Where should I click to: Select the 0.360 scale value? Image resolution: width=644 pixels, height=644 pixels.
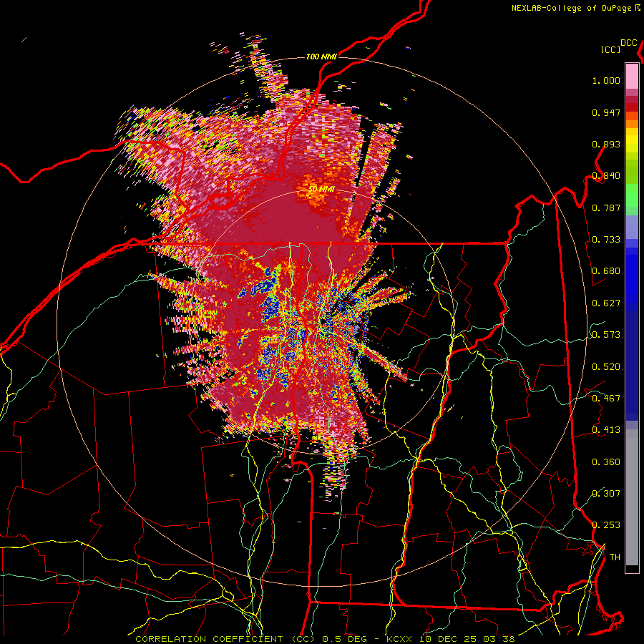pyautogui.click(x=606, y=462)
